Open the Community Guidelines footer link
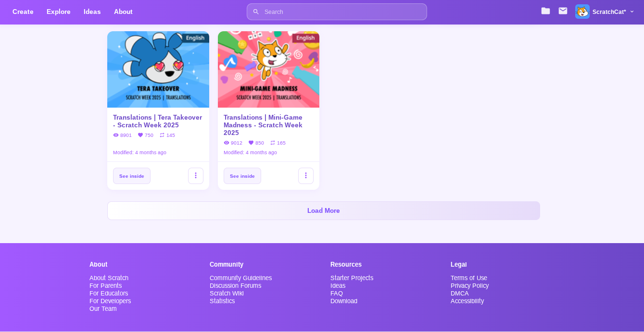Image resolution: width=644 pixels, height=332 pixels. pyautogui.click(x=240, y=278)
